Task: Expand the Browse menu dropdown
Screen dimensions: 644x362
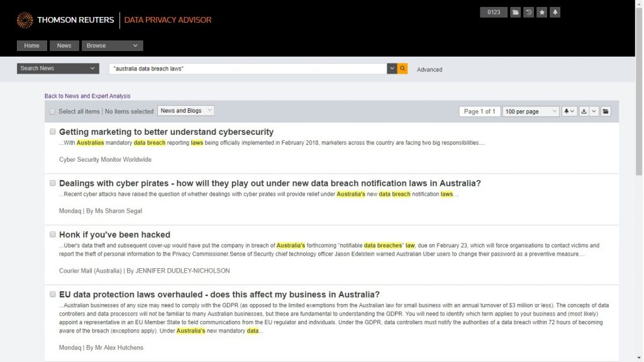Action: pyautogui.click(x=112, y=46)
